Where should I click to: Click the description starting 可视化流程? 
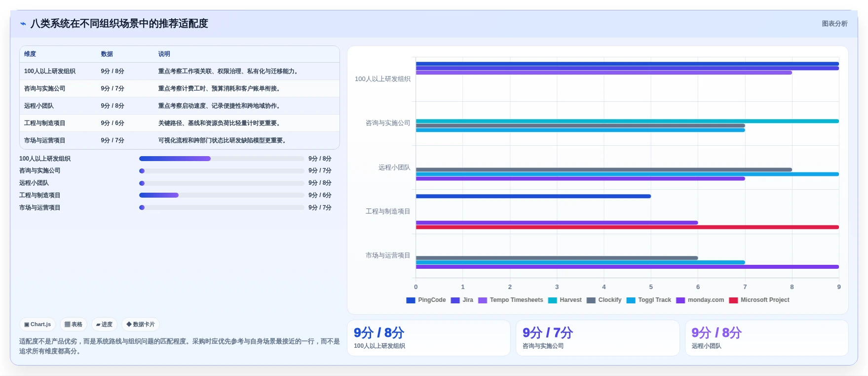[223, 140]
